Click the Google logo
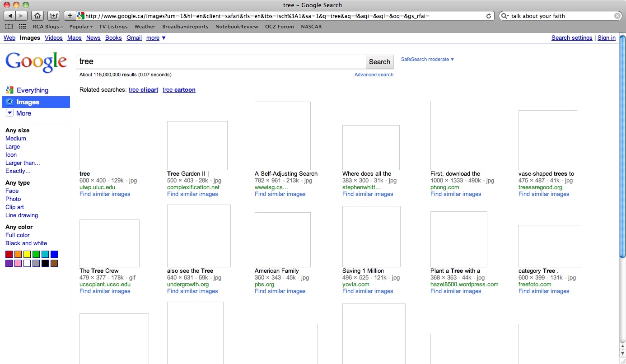 click(36, 62)
